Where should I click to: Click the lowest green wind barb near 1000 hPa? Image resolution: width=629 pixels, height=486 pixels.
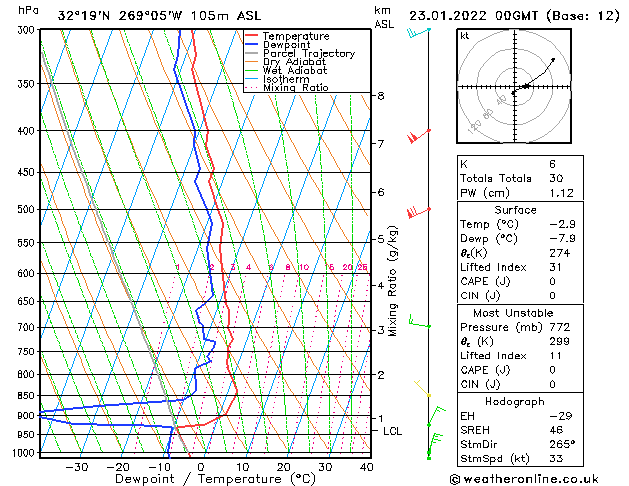click(435, 445)
